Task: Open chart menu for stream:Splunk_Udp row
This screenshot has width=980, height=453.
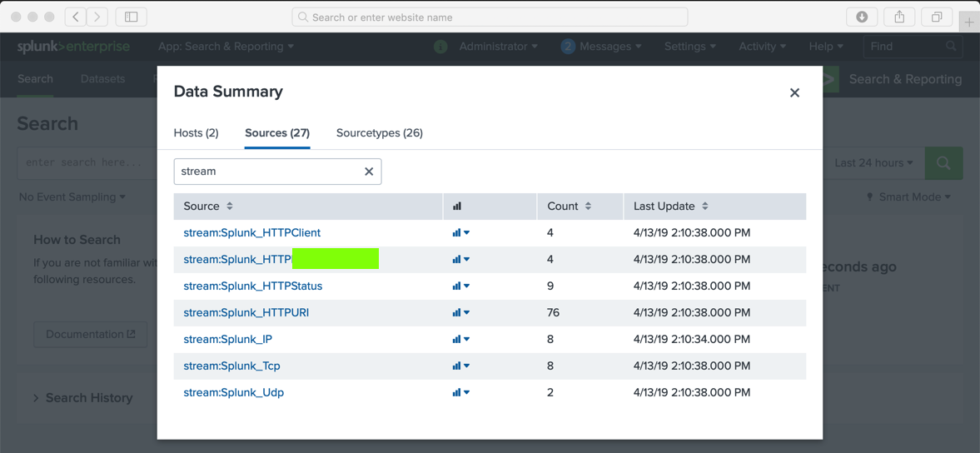Action: click(x=461, y=392)
